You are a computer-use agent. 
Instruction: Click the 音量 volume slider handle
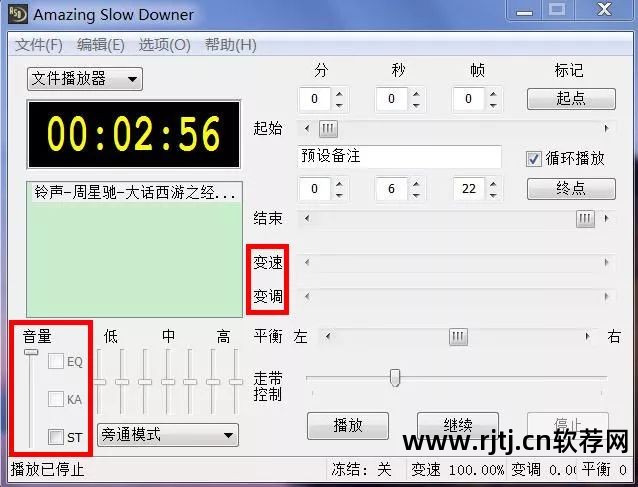31,352
